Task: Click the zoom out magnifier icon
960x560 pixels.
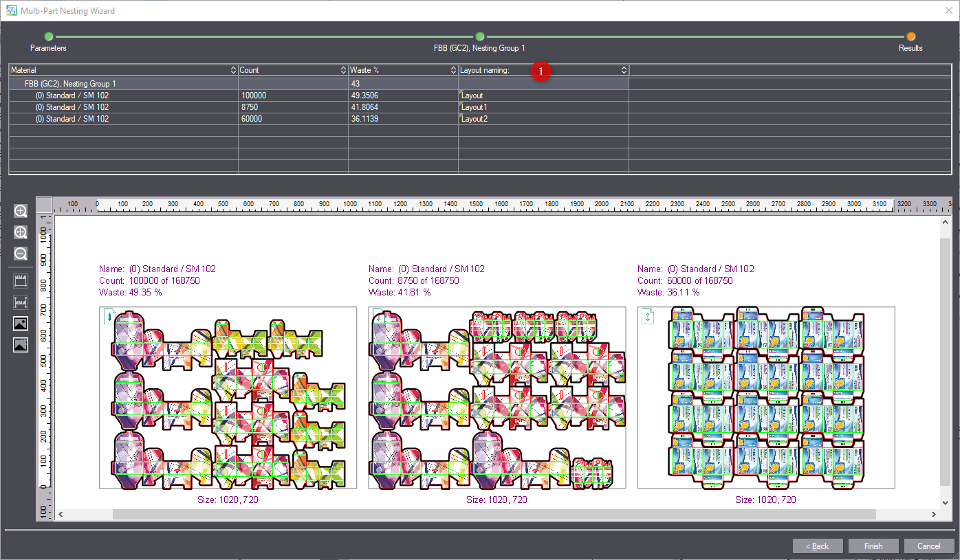Action: tap(21, 254)
